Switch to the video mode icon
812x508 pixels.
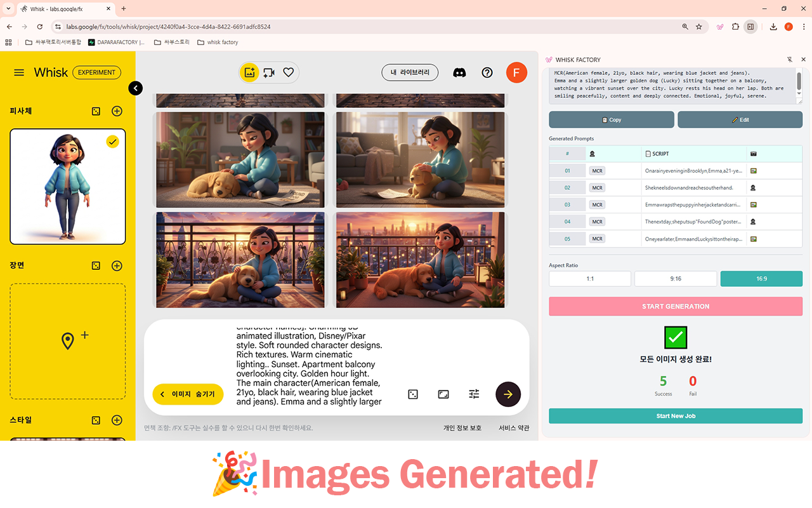(268, 72)
